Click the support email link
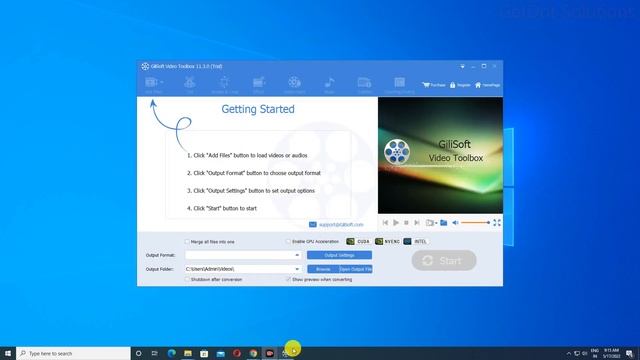Image resolution: width=640 pixels, height=360 pixels. tap(341, 224)
